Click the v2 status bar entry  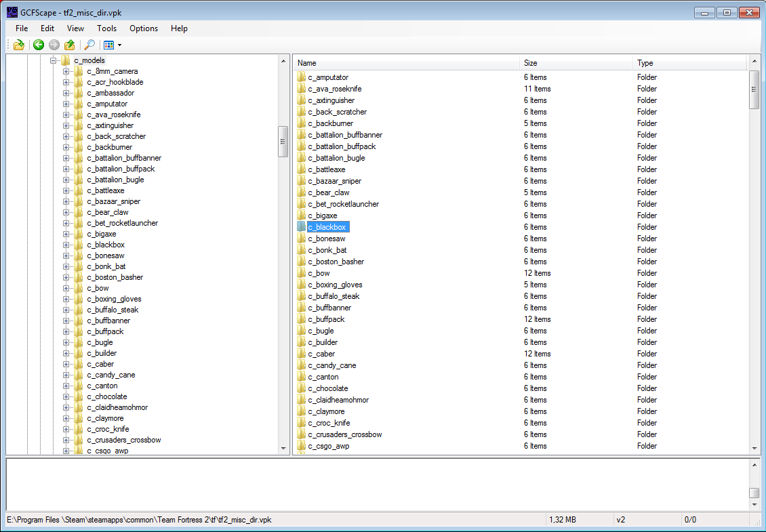click(x=620, y=520)
